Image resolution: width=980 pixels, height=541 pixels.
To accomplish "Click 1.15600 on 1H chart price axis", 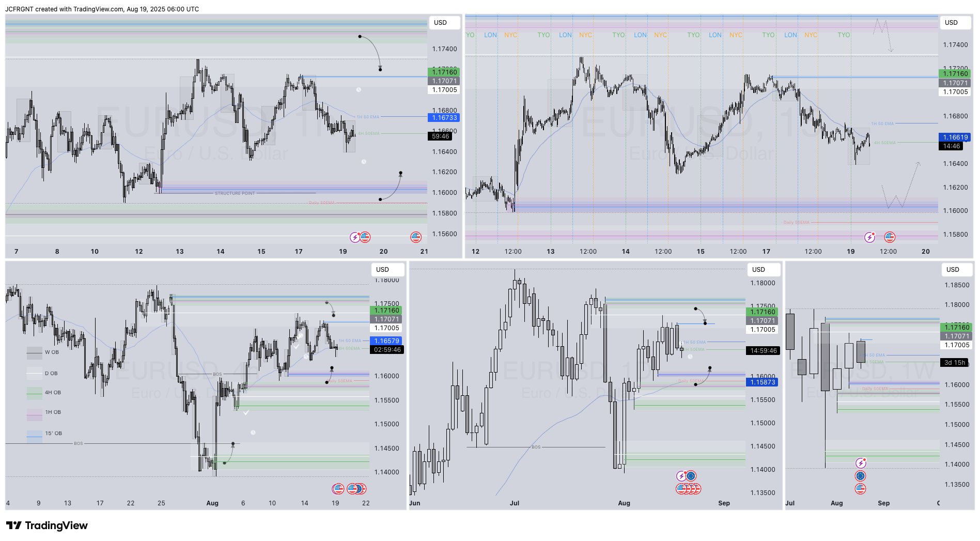I will coord(444,234).
